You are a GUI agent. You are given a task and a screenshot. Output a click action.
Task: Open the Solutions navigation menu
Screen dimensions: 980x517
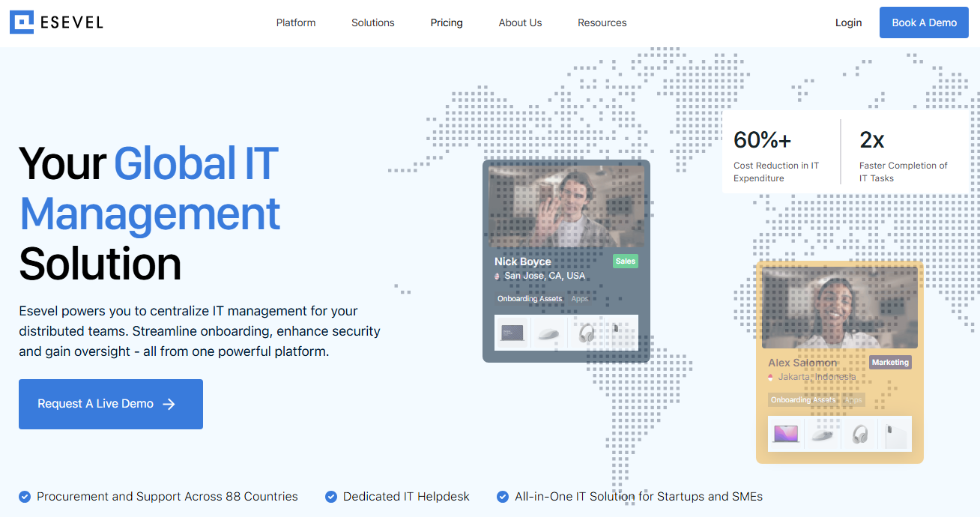point(373,22)
